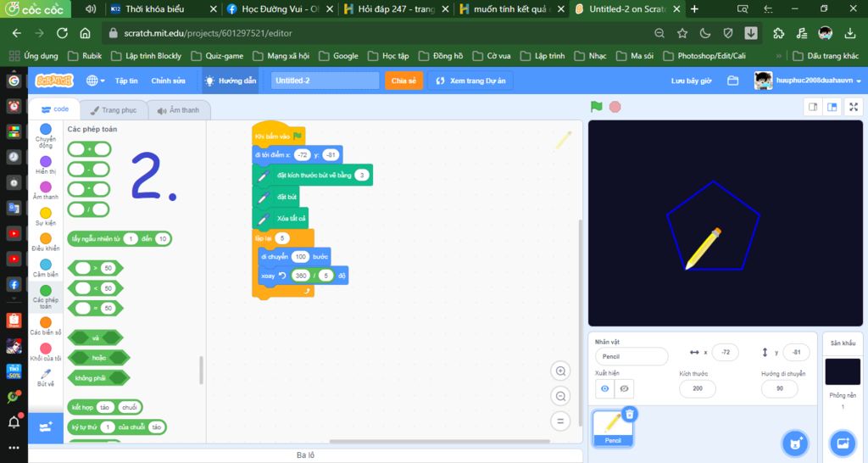This screenshot has height=463, width=868.
Task: Edit the project title Untitled-2 field
Action: pyautogui.click(x=325, y=81)
